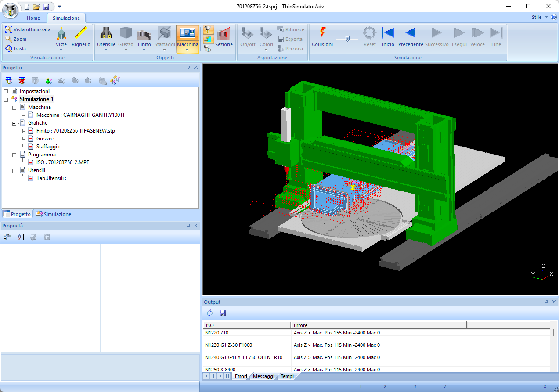Collapse the Simulazione 1 tree node

pos(6,99)
